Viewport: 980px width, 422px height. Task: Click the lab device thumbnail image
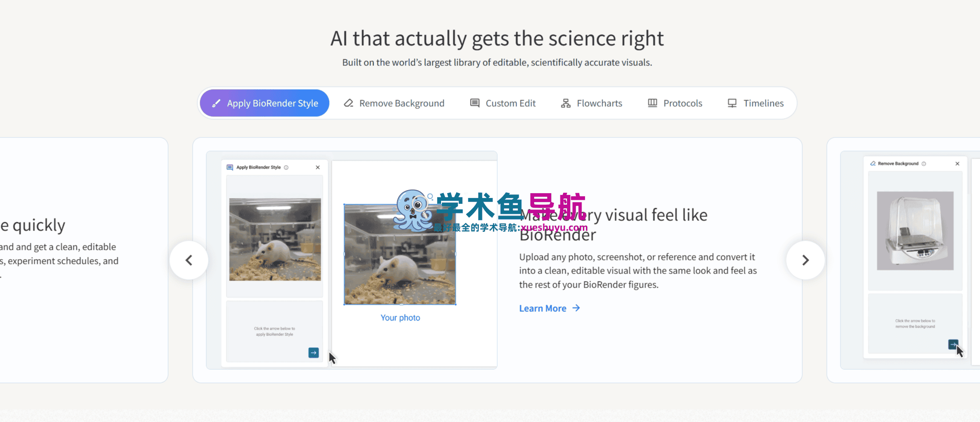(x=915, y=231)
